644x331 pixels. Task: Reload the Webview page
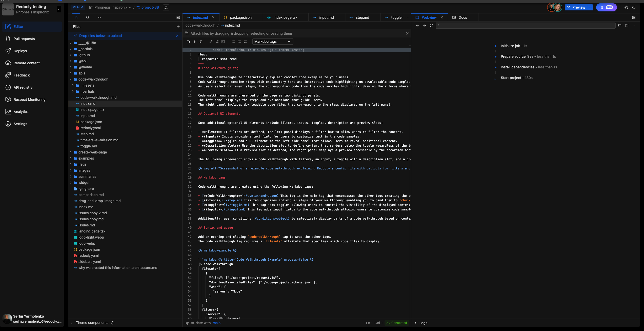432,26
